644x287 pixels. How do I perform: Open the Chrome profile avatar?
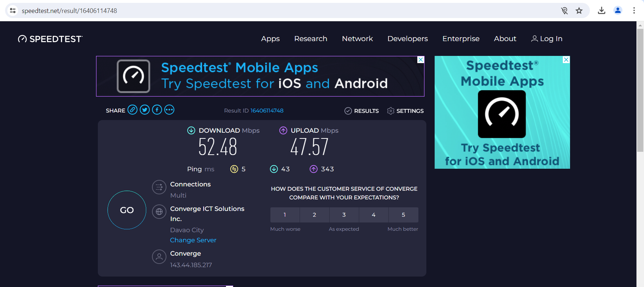(x=618, y=10)
